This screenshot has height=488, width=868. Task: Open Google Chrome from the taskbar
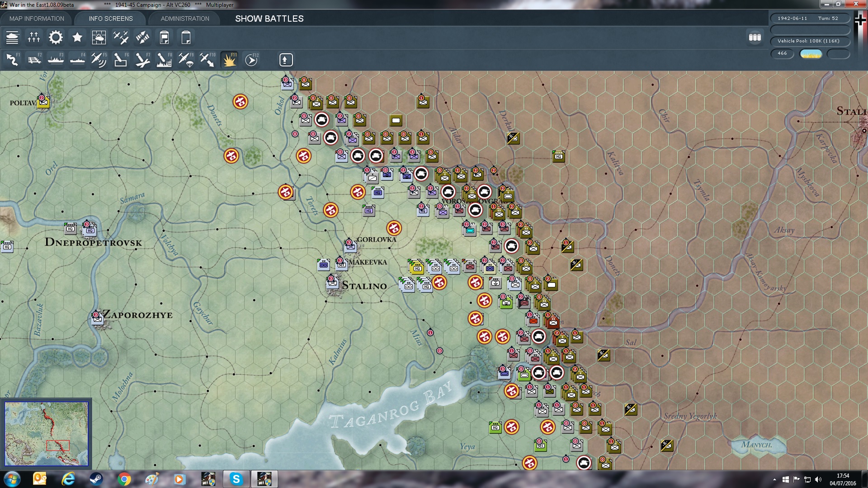[x=124, y=479]
